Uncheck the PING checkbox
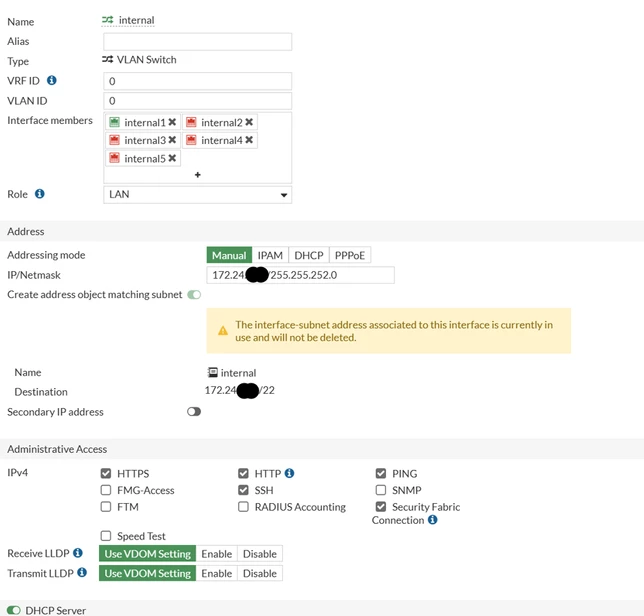This screenshot has height=616, width=644. pos(381,473)
